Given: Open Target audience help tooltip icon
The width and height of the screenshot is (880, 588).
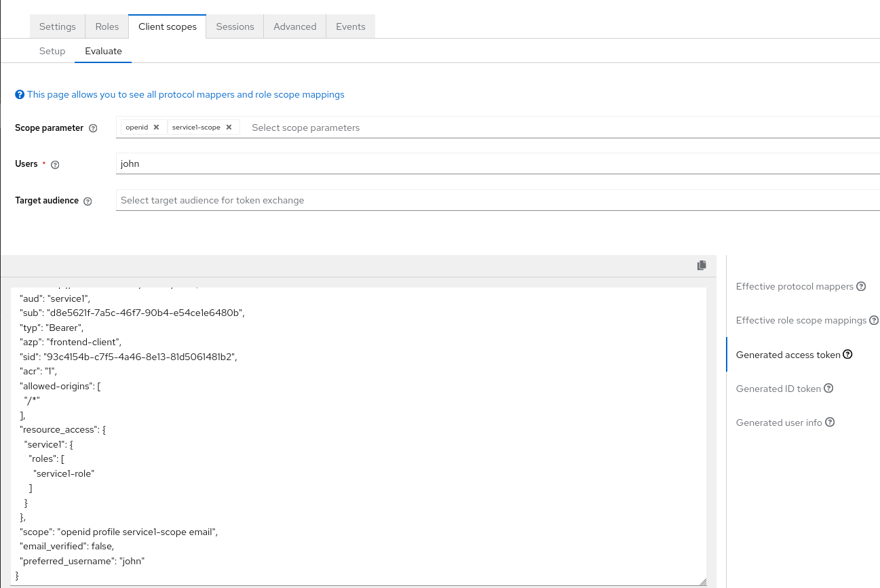Looking at the screenshot, I should click(88, 201).
